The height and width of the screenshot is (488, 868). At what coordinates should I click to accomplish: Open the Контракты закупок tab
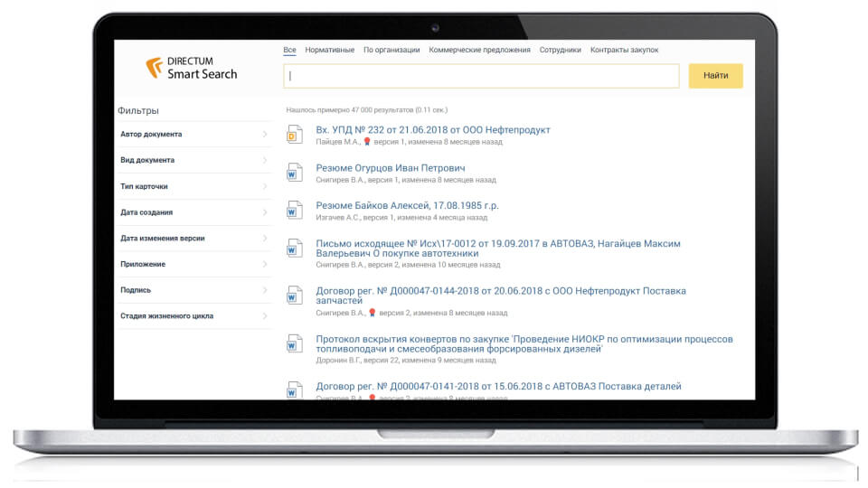pos(624,50)
